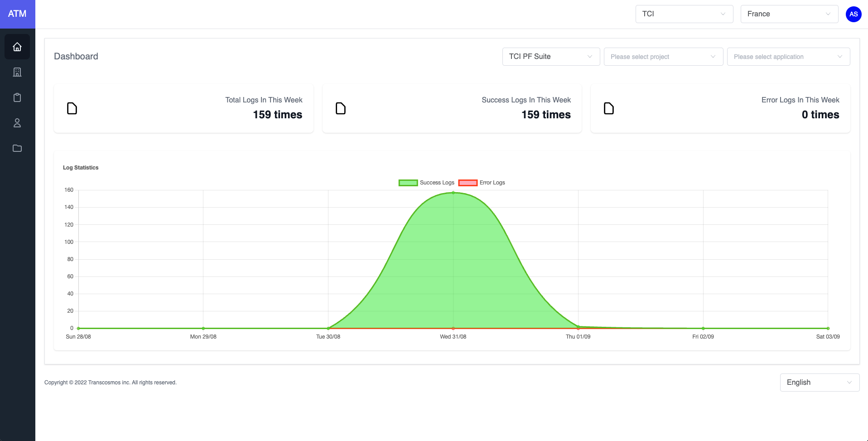Expand the France country dropdown
This screenshot has height=441, width=868.
[789, 14]
